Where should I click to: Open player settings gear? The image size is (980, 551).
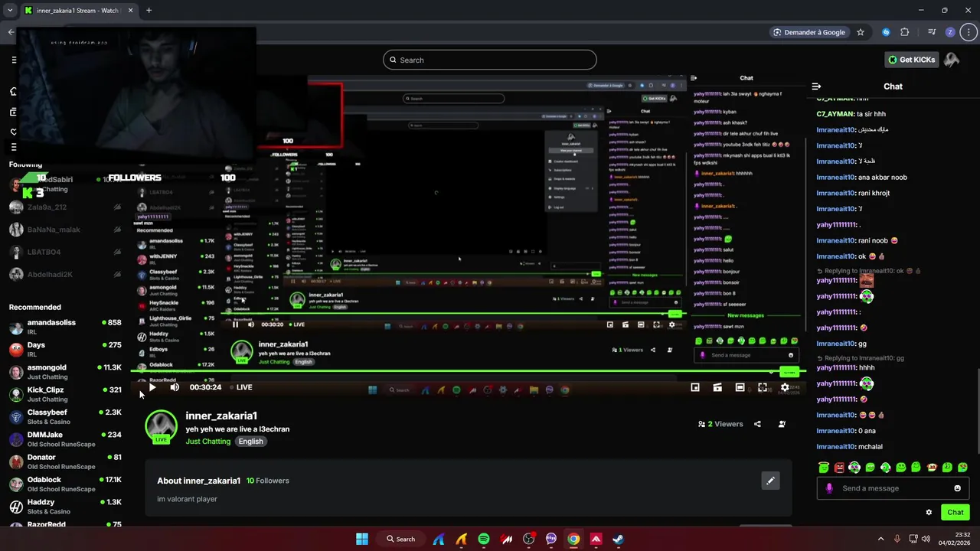pos(785,387)
